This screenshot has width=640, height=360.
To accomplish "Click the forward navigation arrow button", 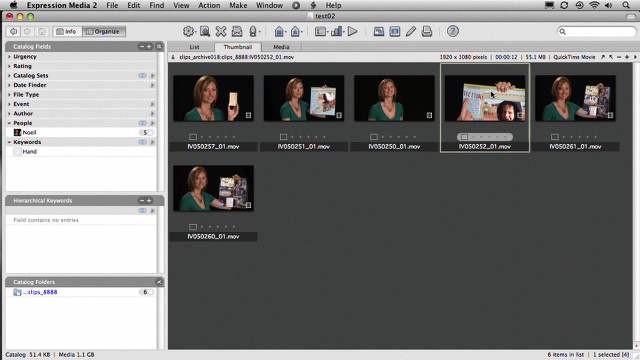I will [x=27, y=31].
